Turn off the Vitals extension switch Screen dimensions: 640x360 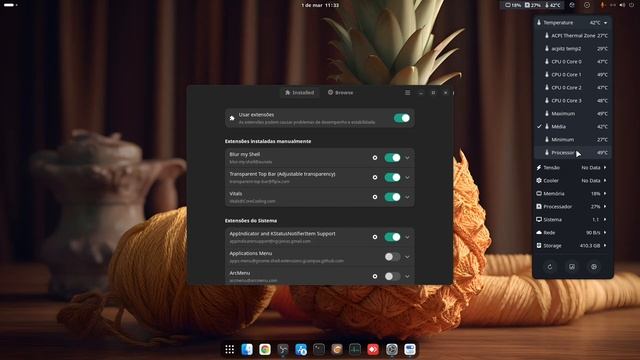pos(392,197)
